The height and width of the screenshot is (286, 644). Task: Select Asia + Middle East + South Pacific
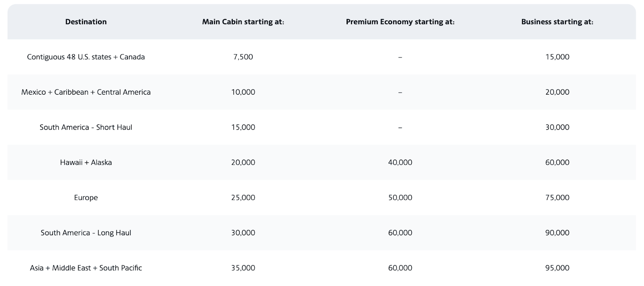86,268
